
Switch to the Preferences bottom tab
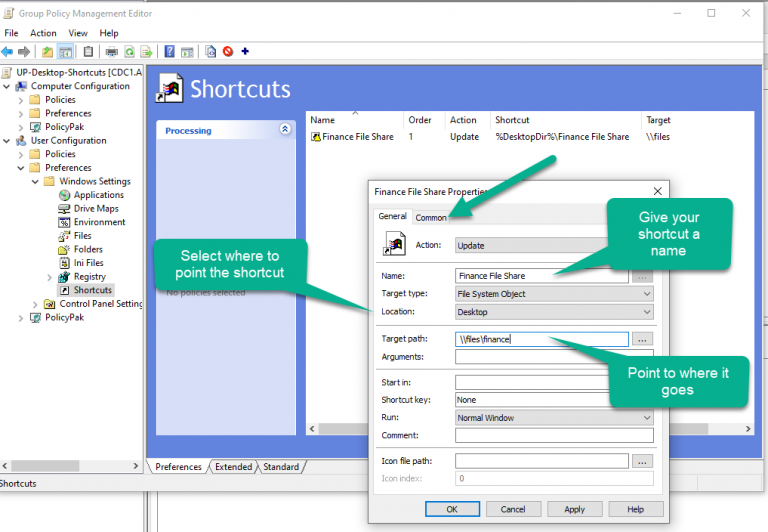[x=178, y=467]
